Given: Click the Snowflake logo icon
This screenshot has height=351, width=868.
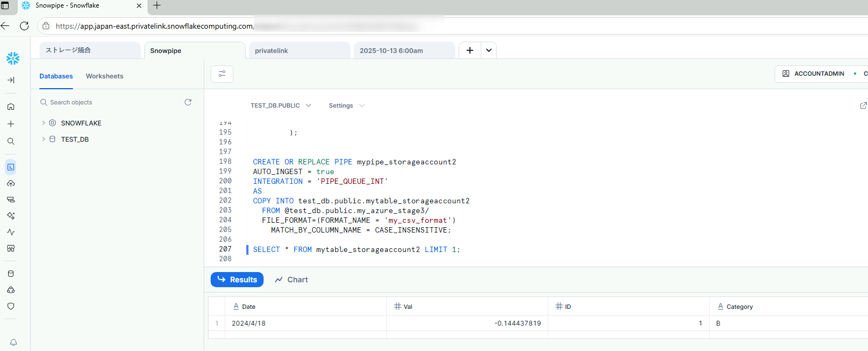Looking at the screenshot, I should (x=13, y=58).
